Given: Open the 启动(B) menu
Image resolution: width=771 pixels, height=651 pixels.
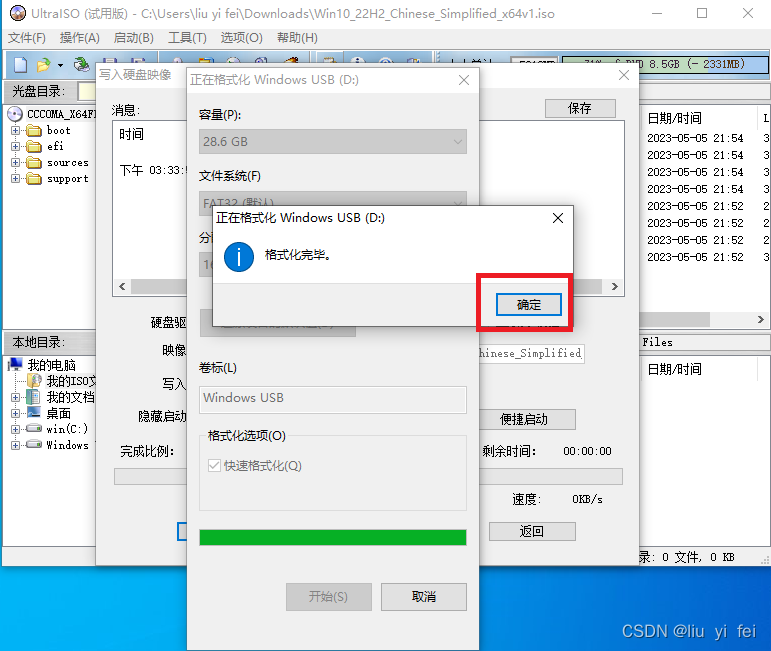Looking at the screenshot, I should pos(133,38).
